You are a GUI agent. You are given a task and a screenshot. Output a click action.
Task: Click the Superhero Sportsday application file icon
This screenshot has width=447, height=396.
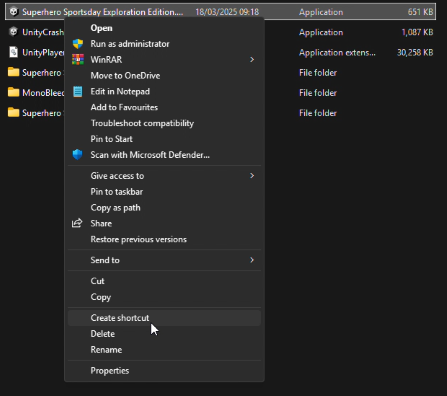click(13, 12)
